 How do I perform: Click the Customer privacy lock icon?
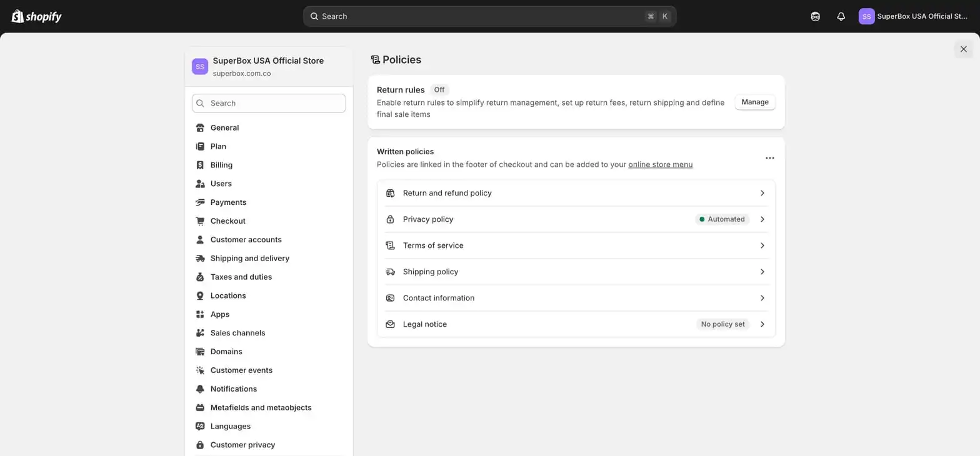(x=200, y=445)
